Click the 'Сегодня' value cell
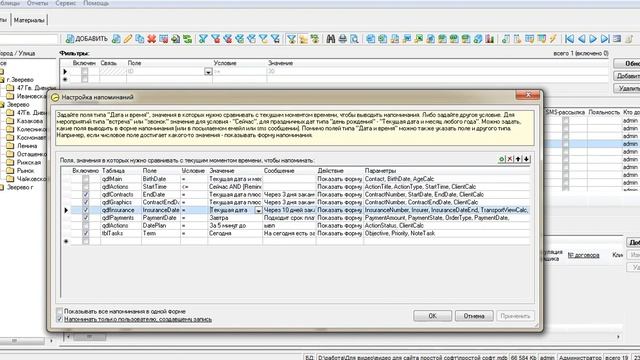640x360 pixels. (235, 233)
